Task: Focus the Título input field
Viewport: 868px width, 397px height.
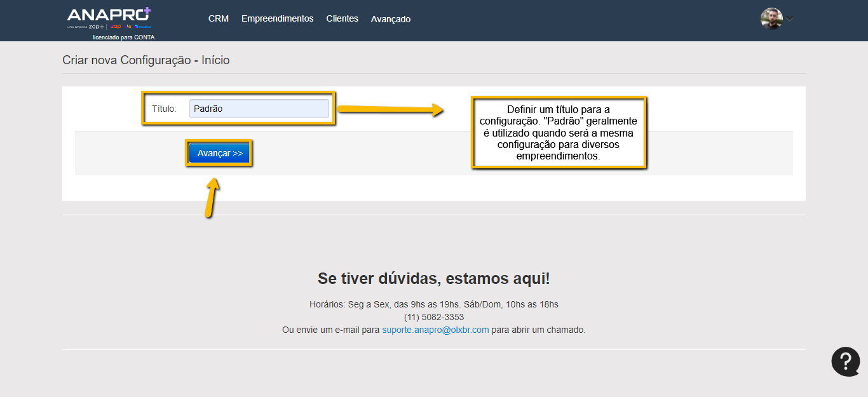Action: (x=259, y=109)
